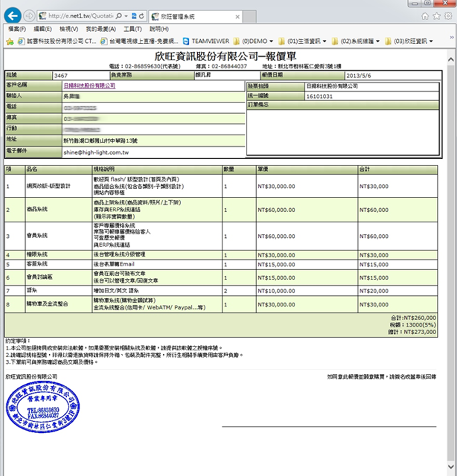The width and height of the screenshot is (457, 476).
Task: Click the tax ID number 16101031
Action: pos(320,96)
